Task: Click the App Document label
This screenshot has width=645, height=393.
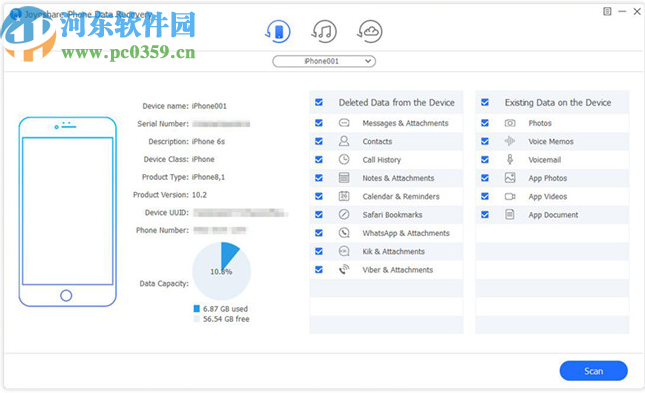Action: click(x=553, y=215)
